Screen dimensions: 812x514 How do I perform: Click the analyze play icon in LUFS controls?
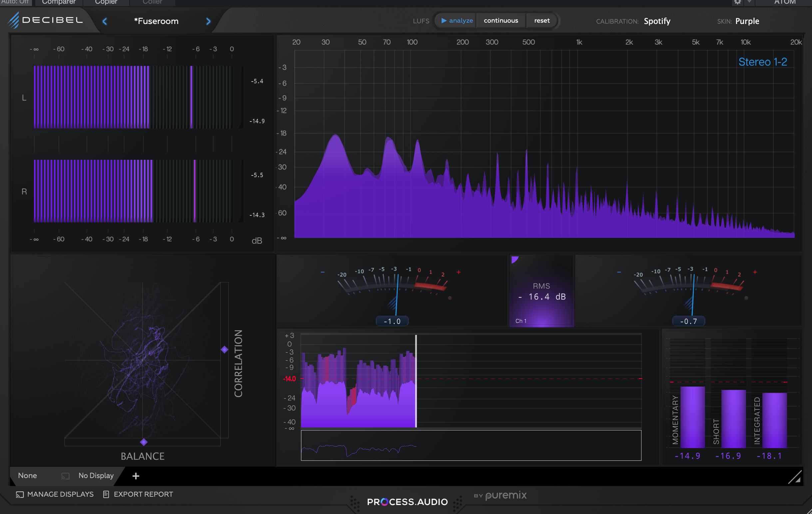pyautogui.click(x=445, y=20)
